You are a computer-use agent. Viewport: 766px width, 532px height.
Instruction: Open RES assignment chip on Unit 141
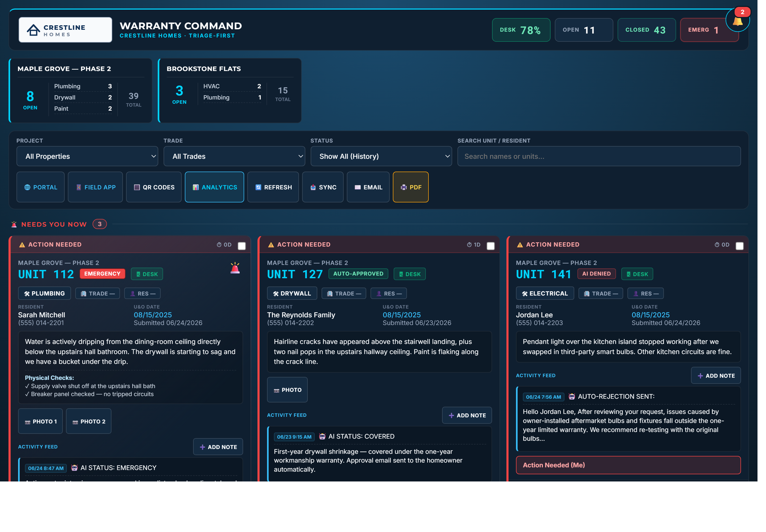tap(645, 293)
